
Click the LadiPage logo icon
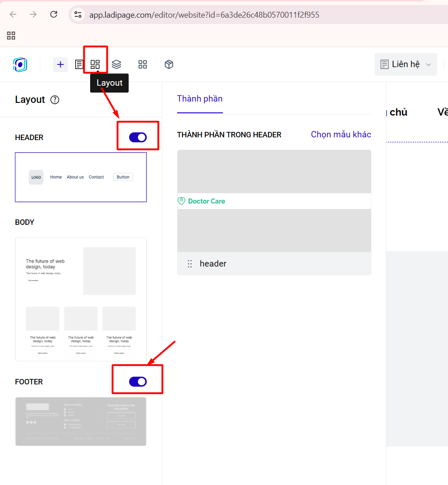tap(20, 64)
